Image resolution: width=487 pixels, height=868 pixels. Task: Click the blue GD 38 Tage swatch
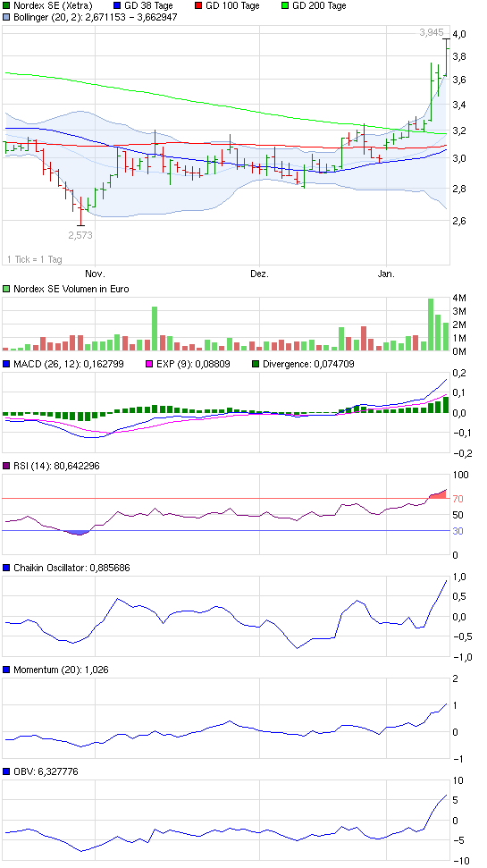[x=116, y=5]
